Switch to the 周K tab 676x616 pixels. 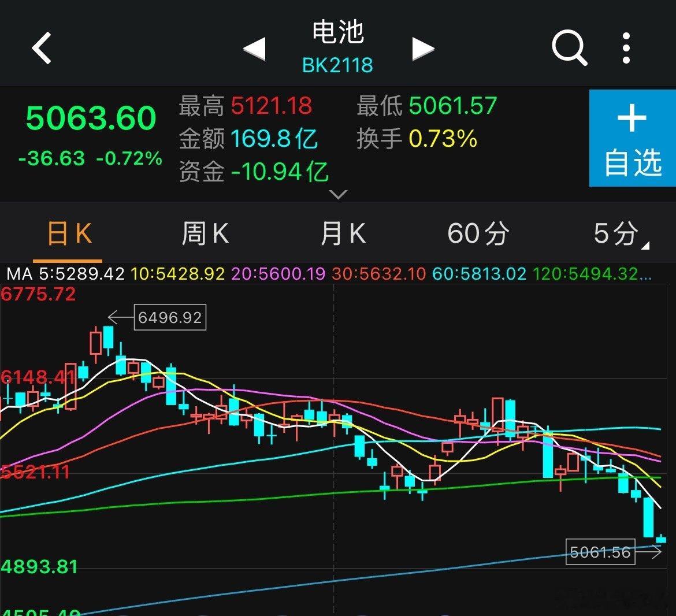click(205, 233)
